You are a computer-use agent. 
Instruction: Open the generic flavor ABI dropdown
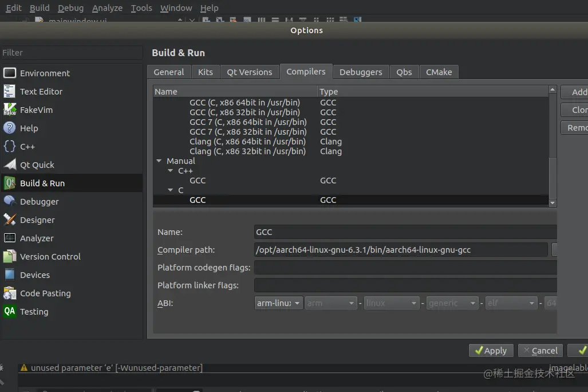click(452, 303)
